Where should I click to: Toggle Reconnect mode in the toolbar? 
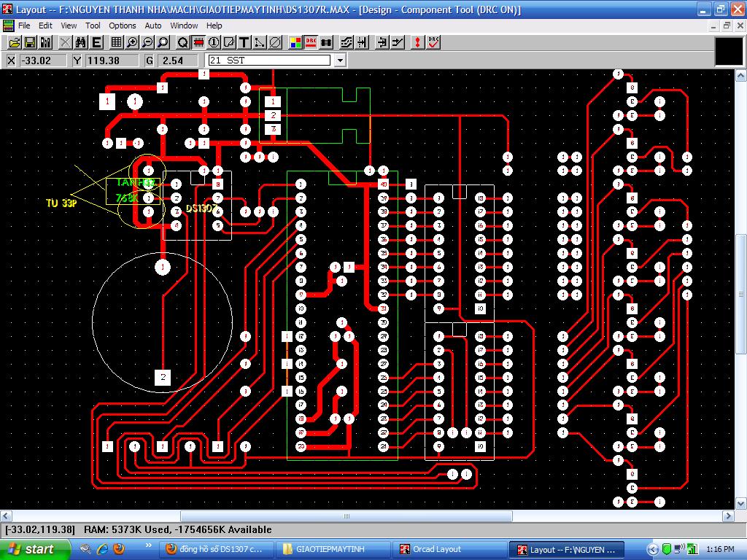[326, 42]
